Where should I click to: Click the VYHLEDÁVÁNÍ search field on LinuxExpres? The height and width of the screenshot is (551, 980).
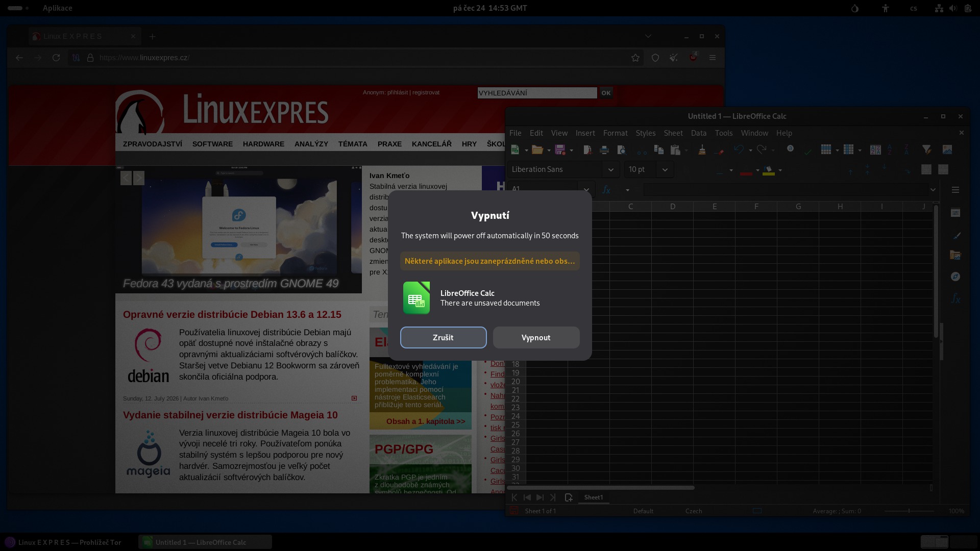point(537,93)
